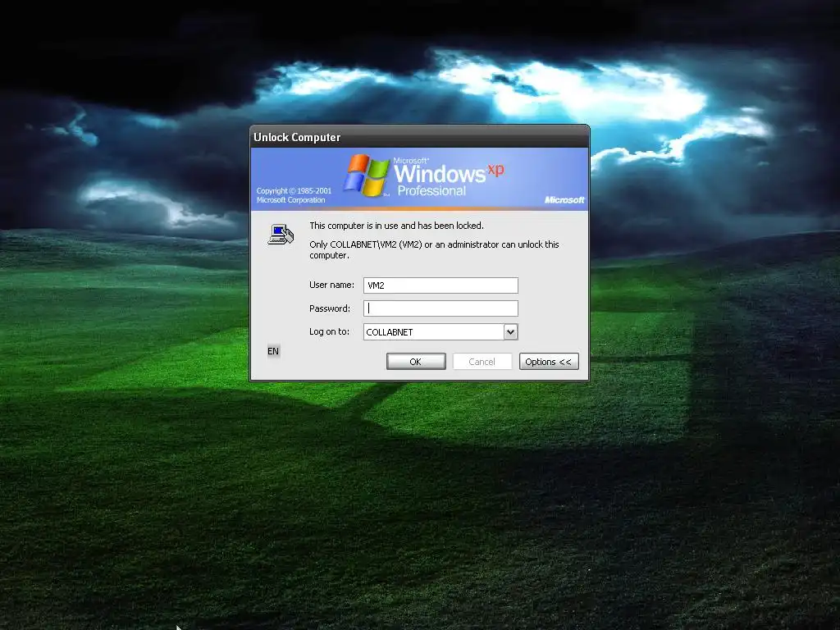This screenshot has height=630, width=840.
Task: Click the Cancel button
Action: (482, 362)
